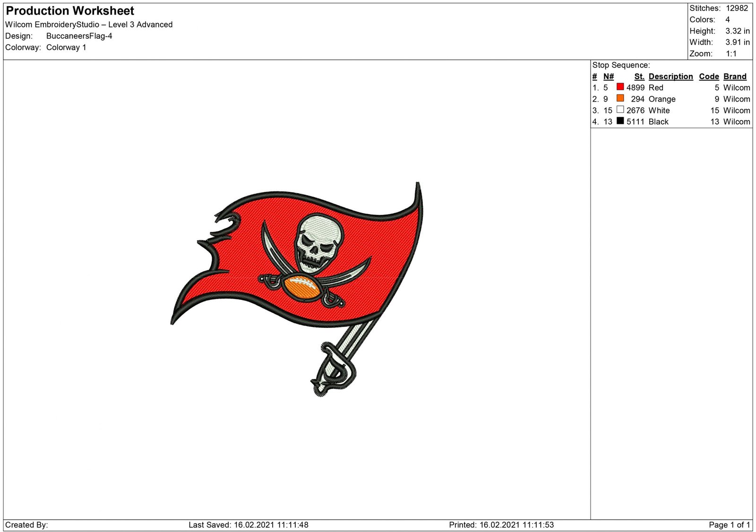Screen dimensions: 756x532
Task: Click 'Wilcom' brand in the Red row
Action: click(x=737, y=87)
